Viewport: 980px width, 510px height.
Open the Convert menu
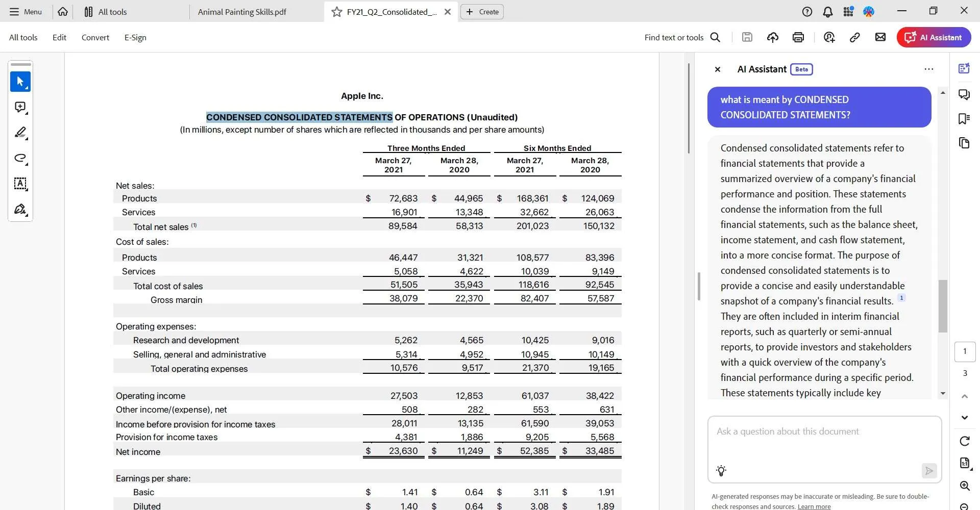95,37
